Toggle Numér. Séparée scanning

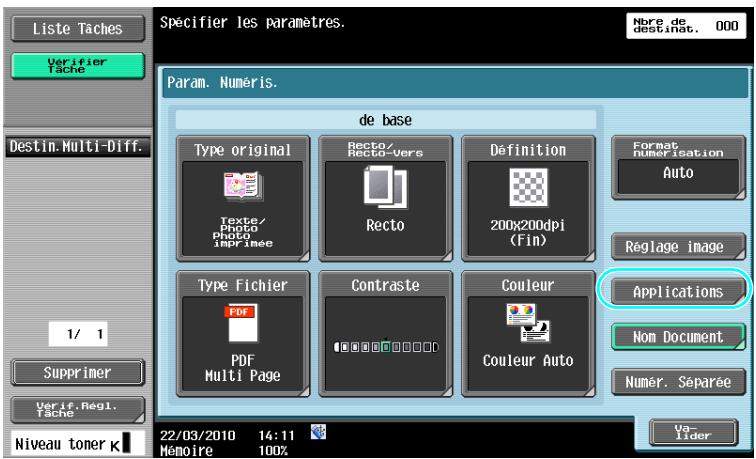[678, 382]
